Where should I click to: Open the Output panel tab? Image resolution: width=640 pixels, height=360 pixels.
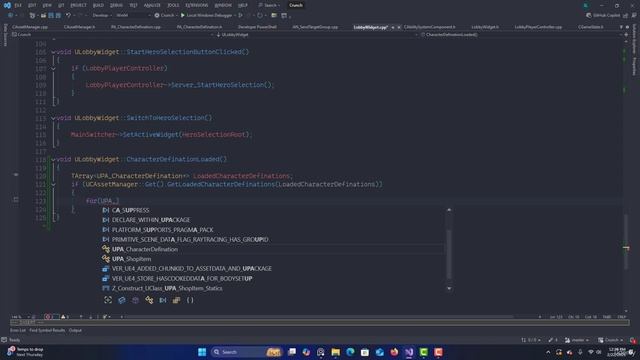75,330
